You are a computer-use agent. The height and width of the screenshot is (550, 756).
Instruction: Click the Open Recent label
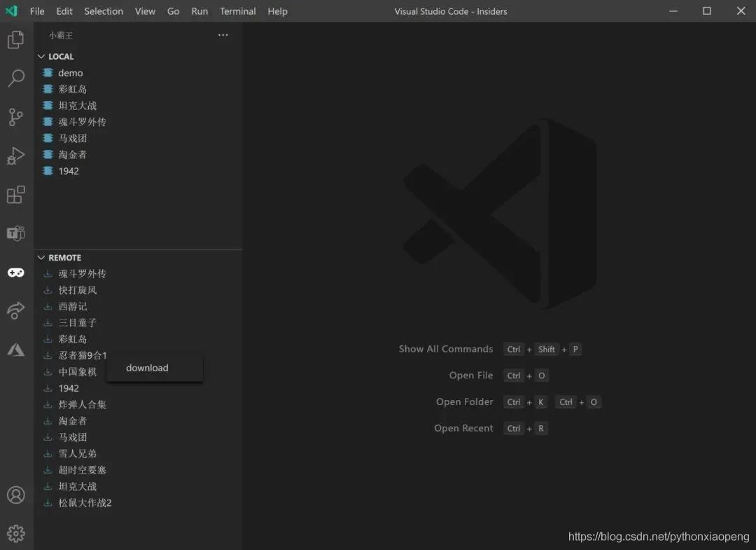pos(464,428)
